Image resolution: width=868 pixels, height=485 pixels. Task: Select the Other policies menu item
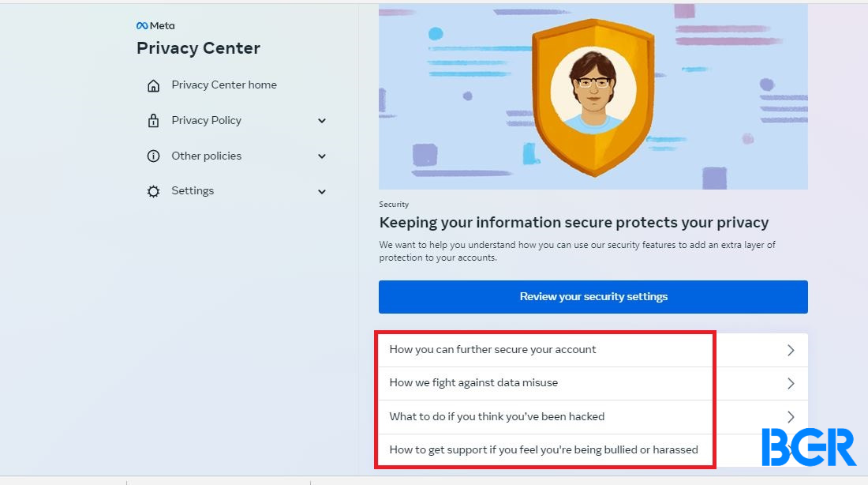coord(206,156)
